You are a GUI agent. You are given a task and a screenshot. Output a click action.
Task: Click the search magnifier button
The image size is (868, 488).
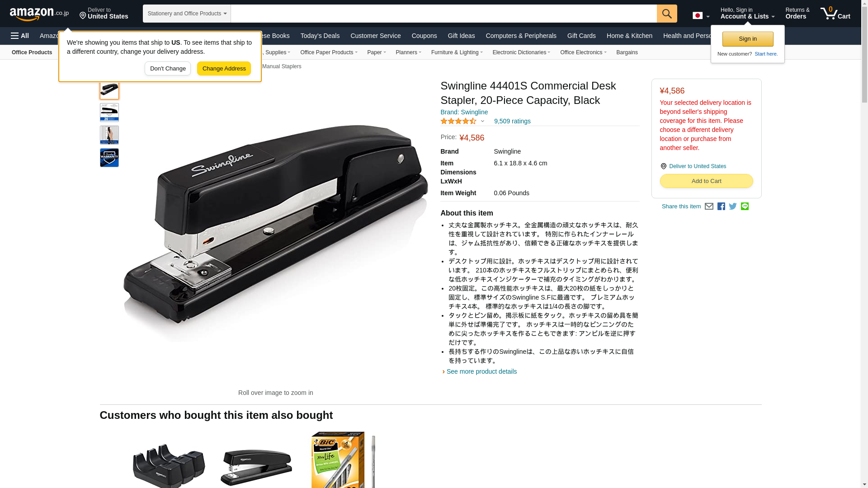click(667, 14)
